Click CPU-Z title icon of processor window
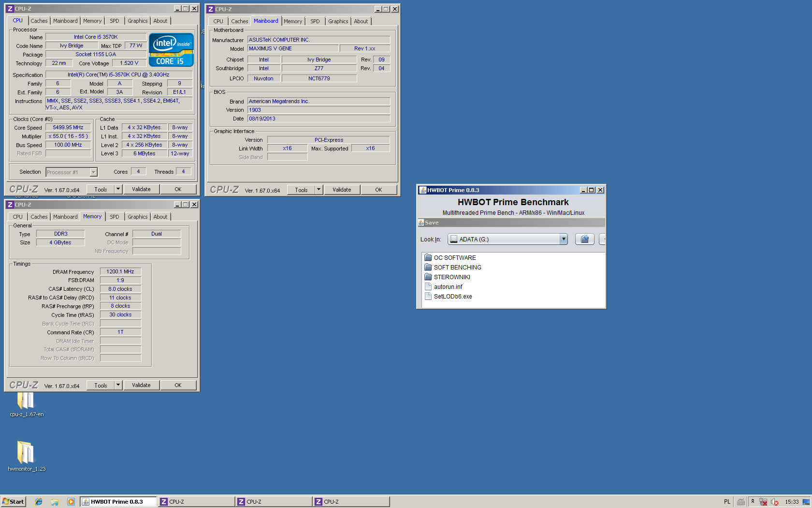812x508 pixels. coord(10,9)
